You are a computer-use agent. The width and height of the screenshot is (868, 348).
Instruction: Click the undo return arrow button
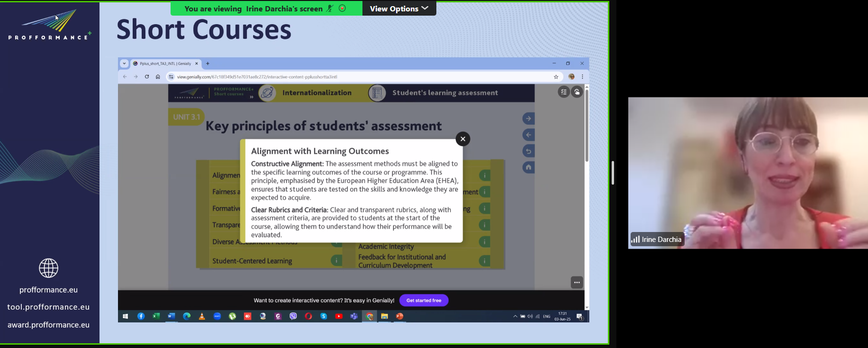(528, 151)
